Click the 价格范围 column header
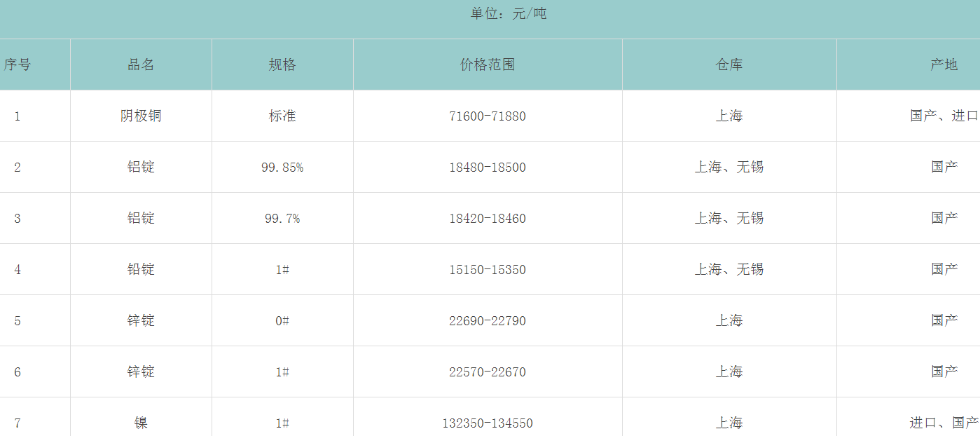The height and width of the screenshot is (436, 980). [x=488, y=65]
